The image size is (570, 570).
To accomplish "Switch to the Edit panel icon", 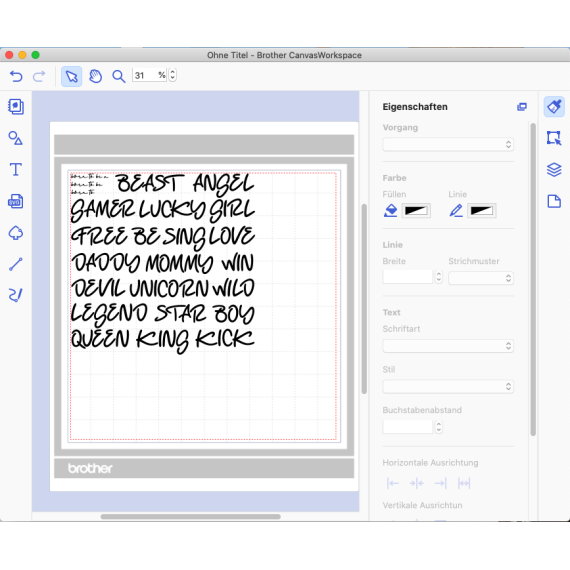I will coord(554,138).
